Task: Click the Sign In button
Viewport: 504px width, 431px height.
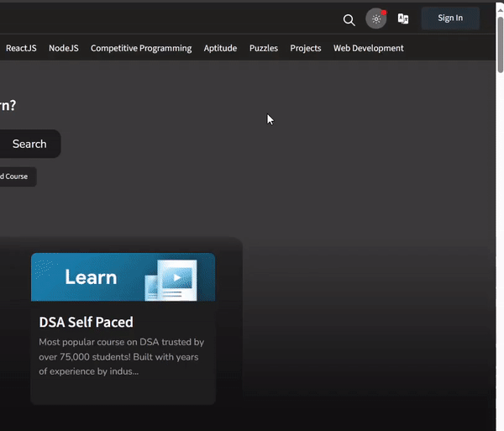Action: point(450,18)
